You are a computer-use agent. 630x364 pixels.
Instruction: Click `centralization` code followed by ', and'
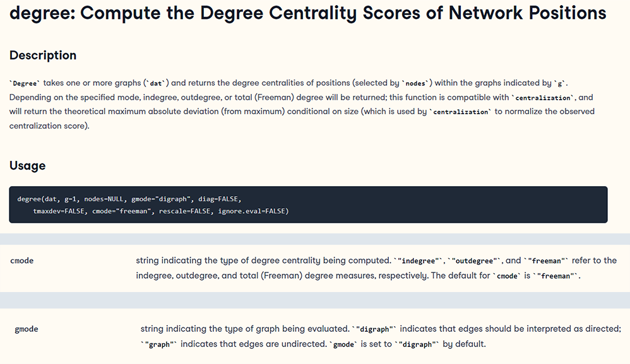coord(543,98)
